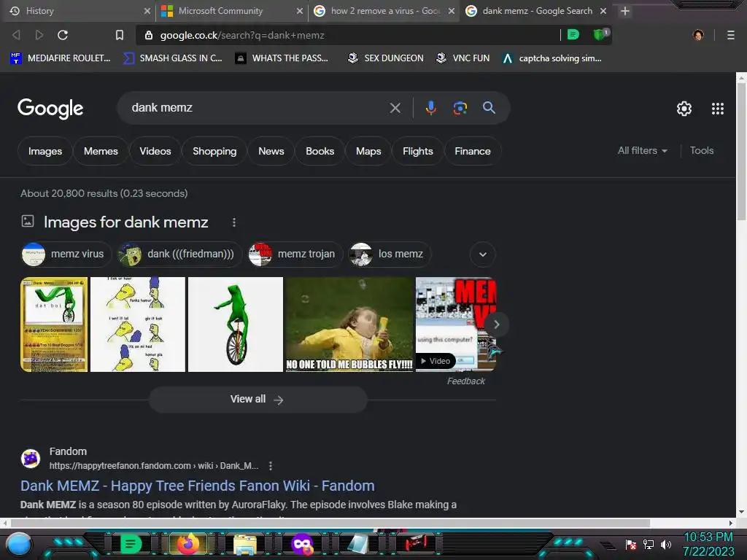The height and width of the screenshot is (560, 747).
Task: Open the WHATS THE PASS... bookmark
Action: [282, 58]
